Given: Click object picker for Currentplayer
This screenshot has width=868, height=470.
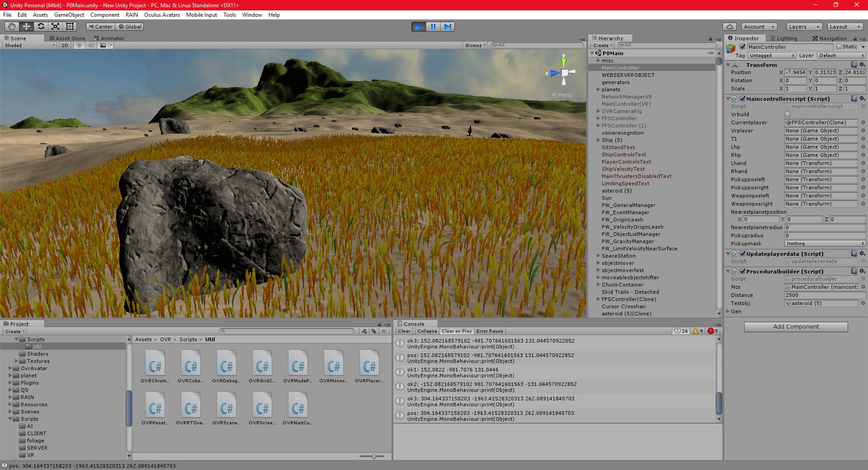Looking at the screenshot, I should point(863,122).
